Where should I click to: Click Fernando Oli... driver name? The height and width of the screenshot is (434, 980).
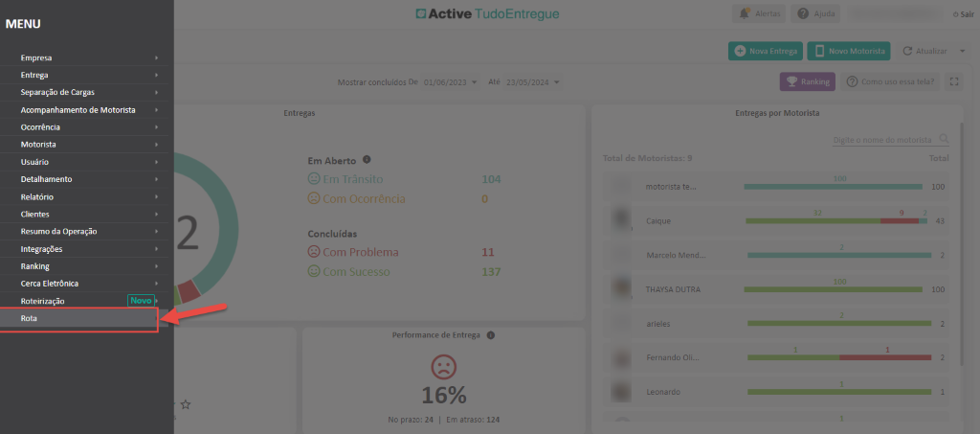click(x=673, y=357)
